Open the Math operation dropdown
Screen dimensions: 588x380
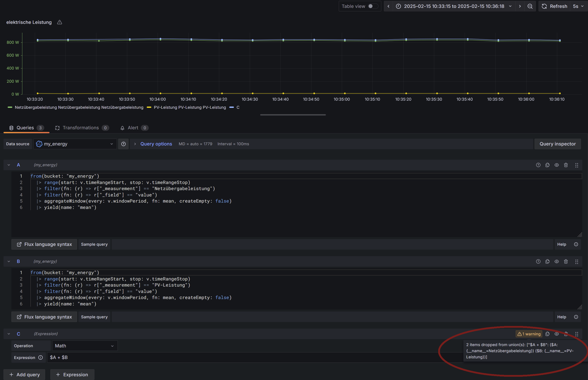85,346
